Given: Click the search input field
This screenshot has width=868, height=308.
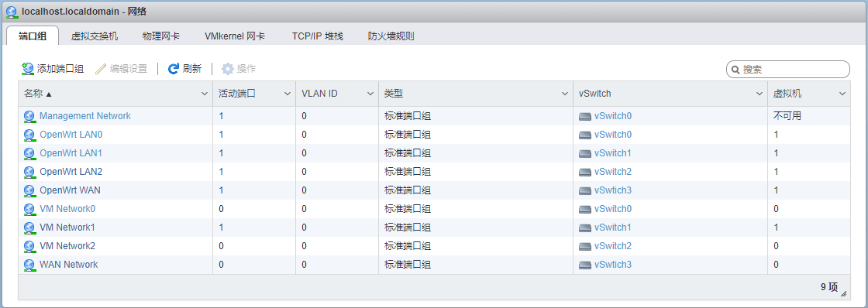Looking at the screenshot, I should (787, 70).
